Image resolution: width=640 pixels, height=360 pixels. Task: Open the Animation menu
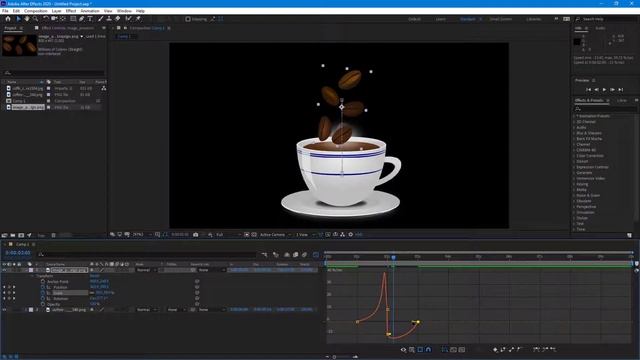pyautogui.click(x=90, y=11)
